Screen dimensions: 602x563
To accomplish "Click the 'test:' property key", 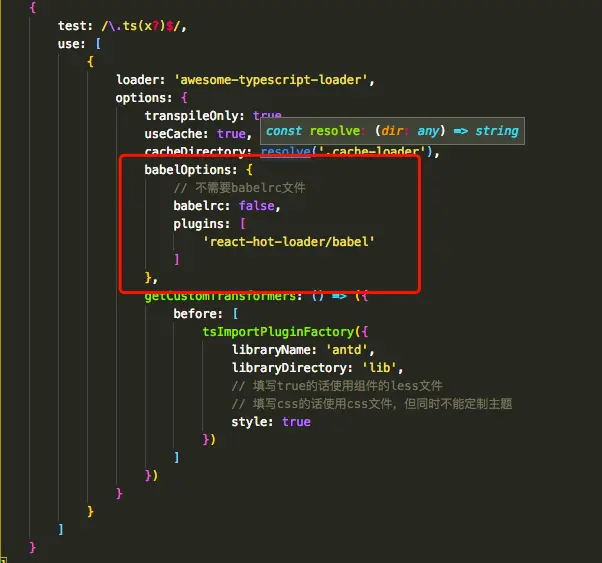I will pyautogui.click(x=75, y=26).
